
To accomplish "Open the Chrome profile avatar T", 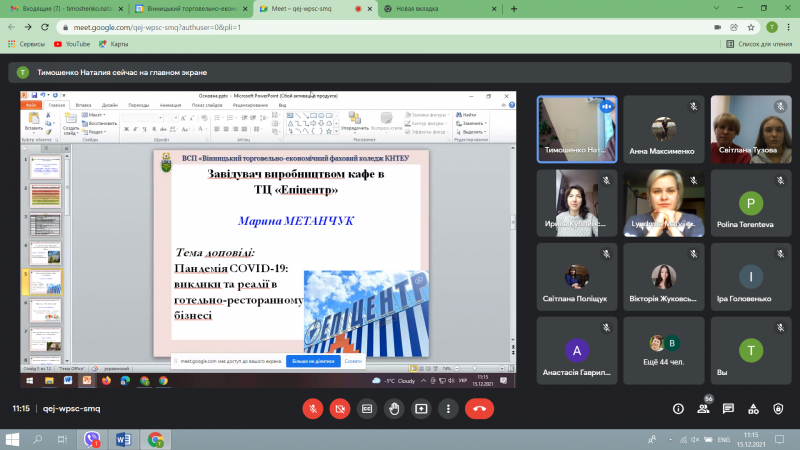I will (x=772, y=28).
